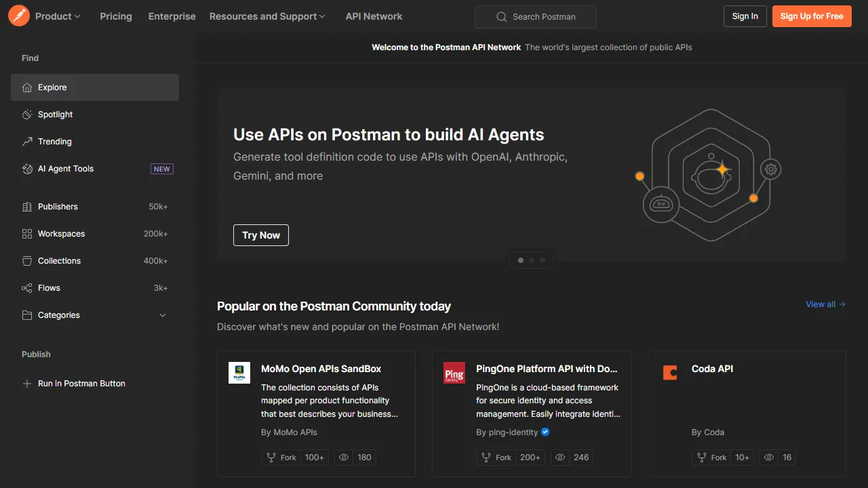
Task: Click Sign Up for Free button
Action: coord(812,16)
